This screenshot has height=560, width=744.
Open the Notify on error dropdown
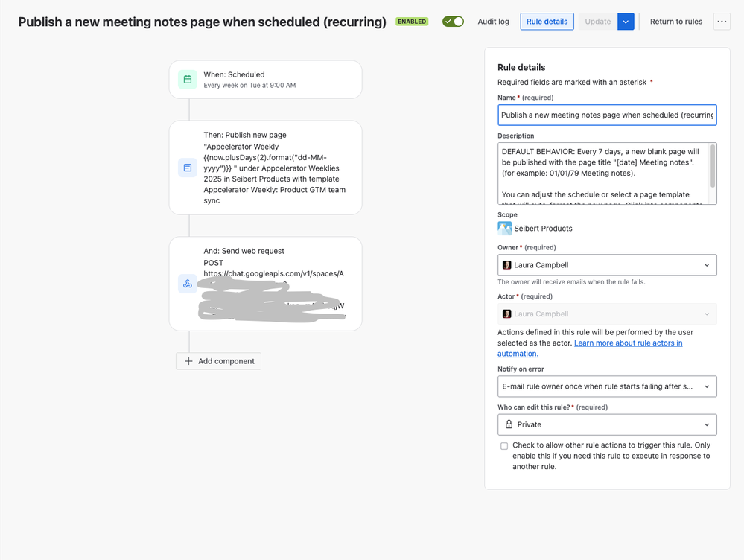[607, 386]
